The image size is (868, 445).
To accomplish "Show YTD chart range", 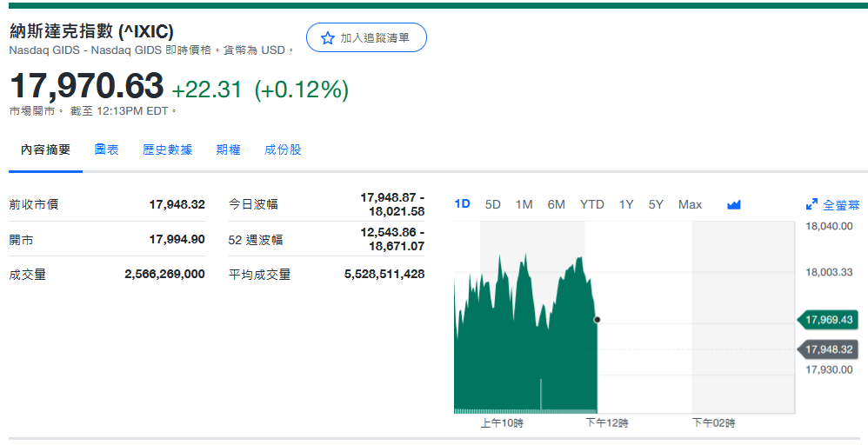I will click(591, 204).
